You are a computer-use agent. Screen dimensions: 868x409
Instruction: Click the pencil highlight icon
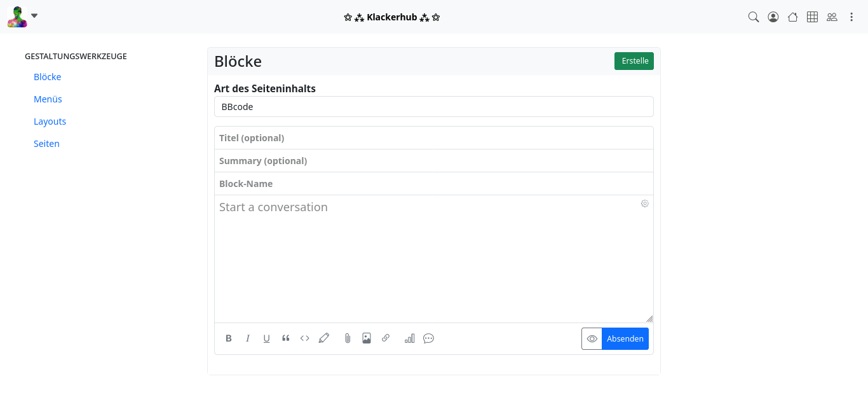click(x=324, y=338)
